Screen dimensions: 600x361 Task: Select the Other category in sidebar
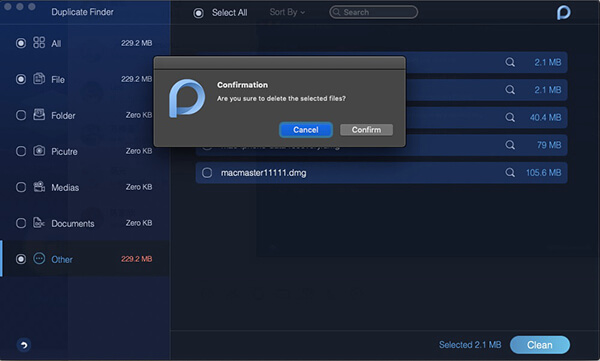(85, 259)
